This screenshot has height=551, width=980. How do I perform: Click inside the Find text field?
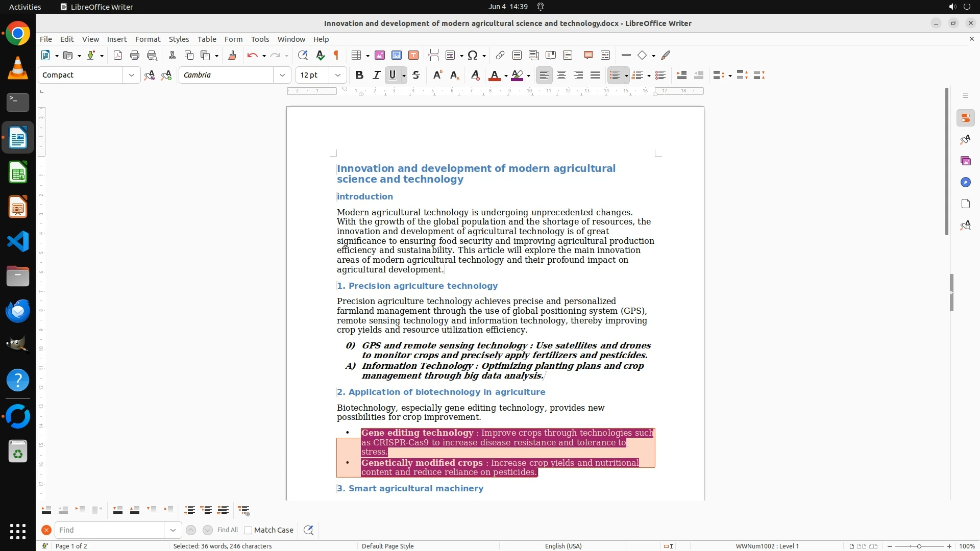point(110,530)
